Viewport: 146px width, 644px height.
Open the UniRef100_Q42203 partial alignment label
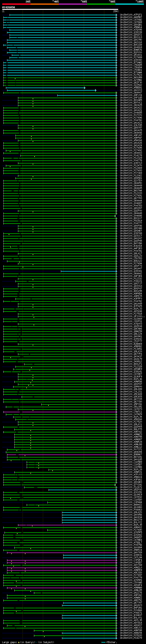pos(131,90)
